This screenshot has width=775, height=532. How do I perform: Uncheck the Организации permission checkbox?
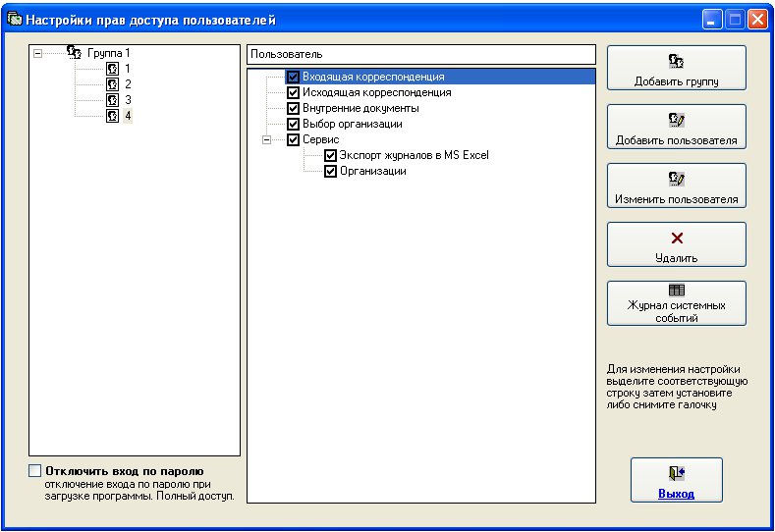tap(330, 172)
